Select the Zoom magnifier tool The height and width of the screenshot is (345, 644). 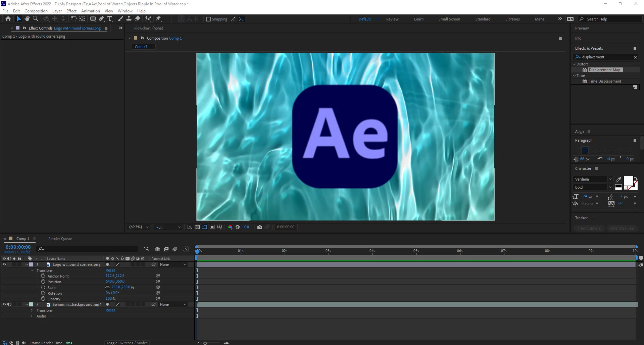click(36, 19)
